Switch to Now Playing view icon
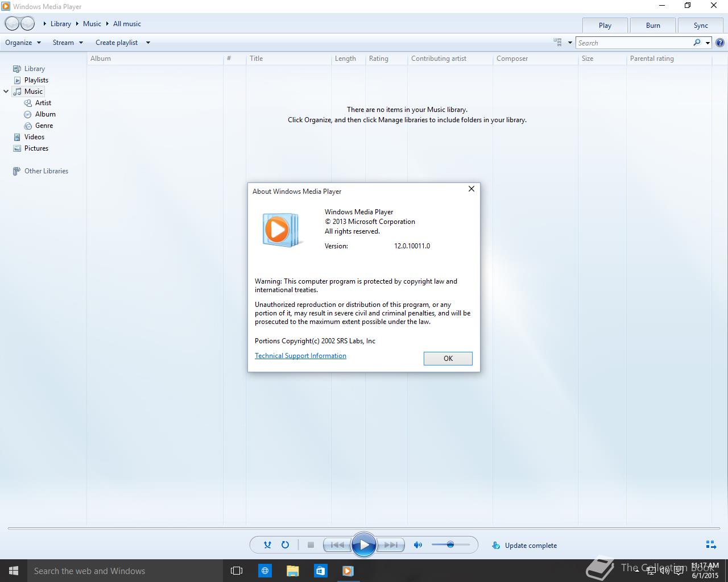Screen dimensions: 728x582 (711, 544)
